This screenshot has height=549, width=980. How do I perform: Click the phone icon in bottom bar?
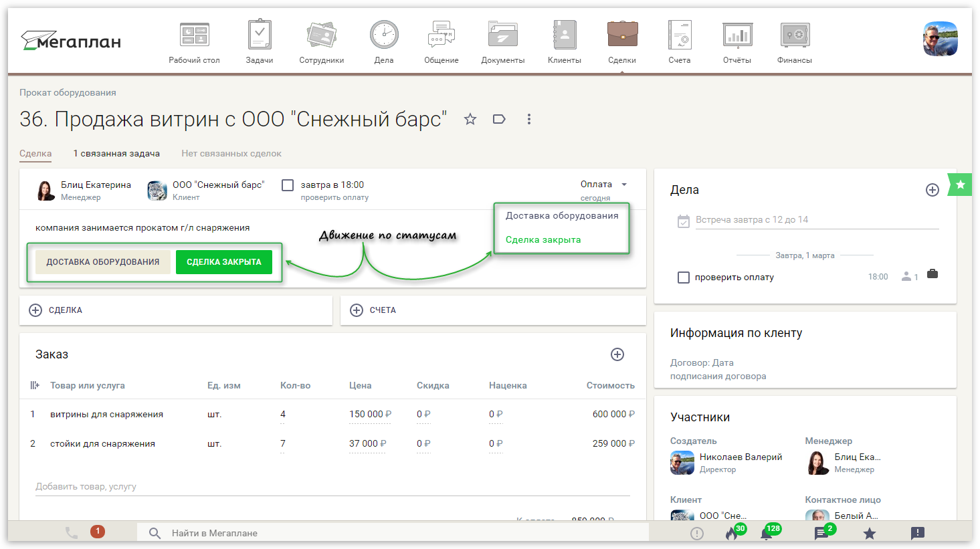tap(72, 533)
